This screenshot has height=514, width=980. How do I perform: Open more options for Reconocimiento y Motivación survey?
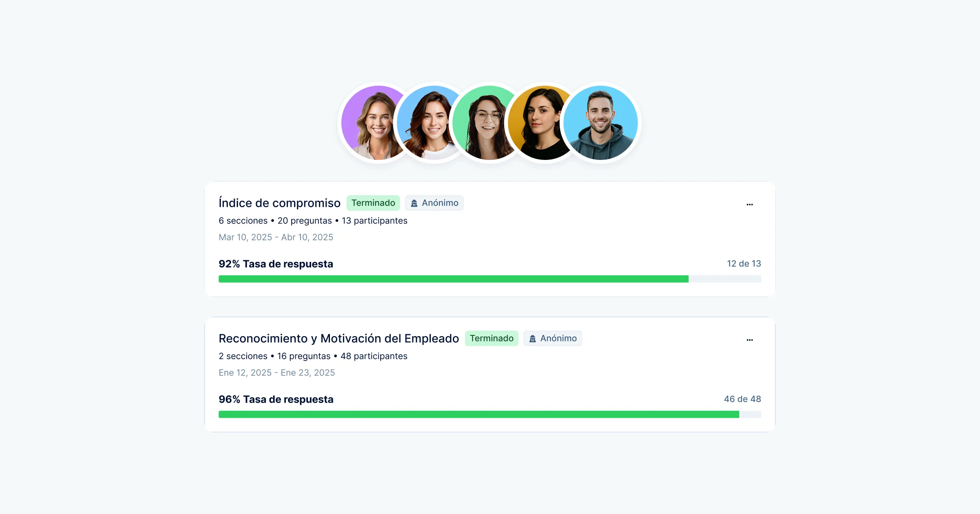point(749,340)
